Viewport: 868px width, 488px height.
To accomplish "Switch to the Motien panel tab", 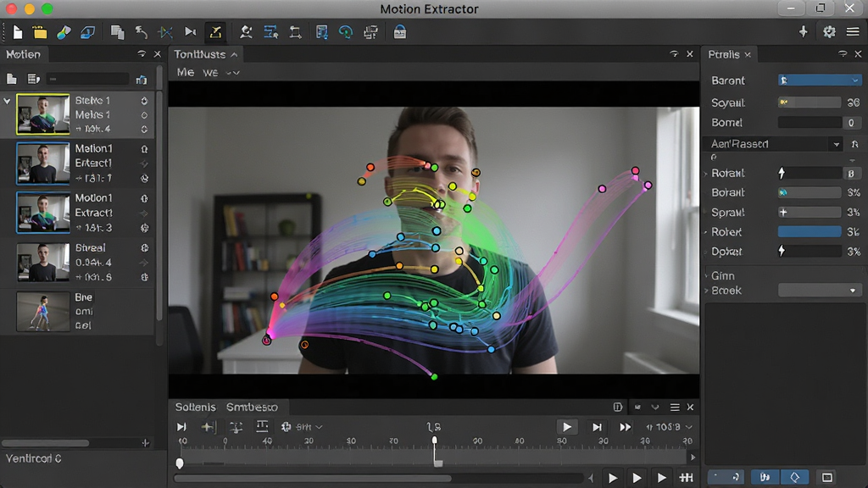I will 23,54.
